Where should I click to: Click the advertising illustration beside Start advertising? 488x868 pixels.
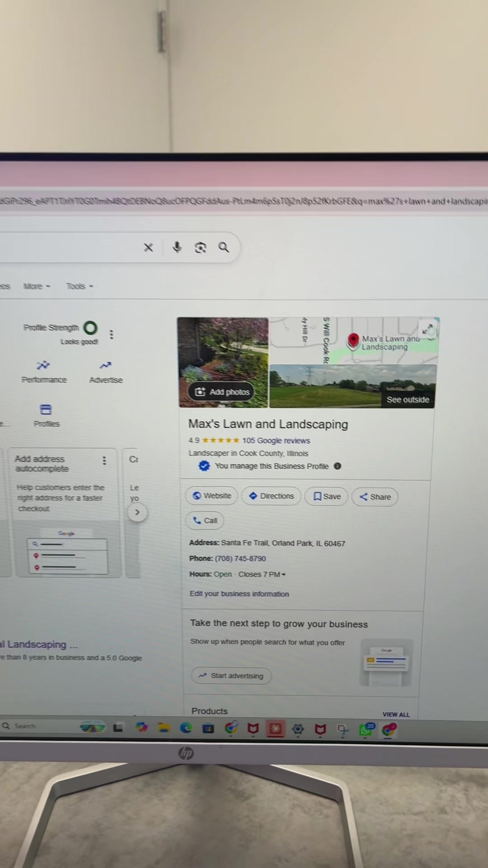pyautogui.click(x=386, y=663)
